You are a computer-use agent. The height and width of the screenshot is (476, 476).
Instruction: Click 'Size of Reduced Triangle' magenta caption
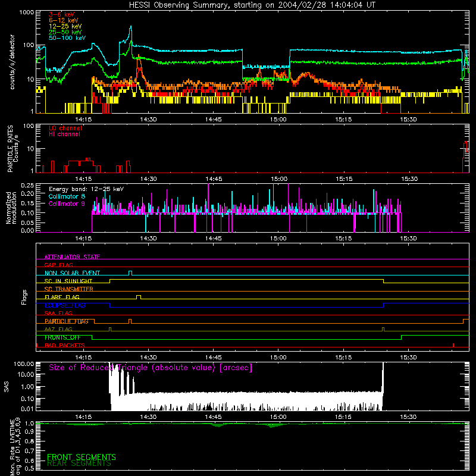pos(151,368)
